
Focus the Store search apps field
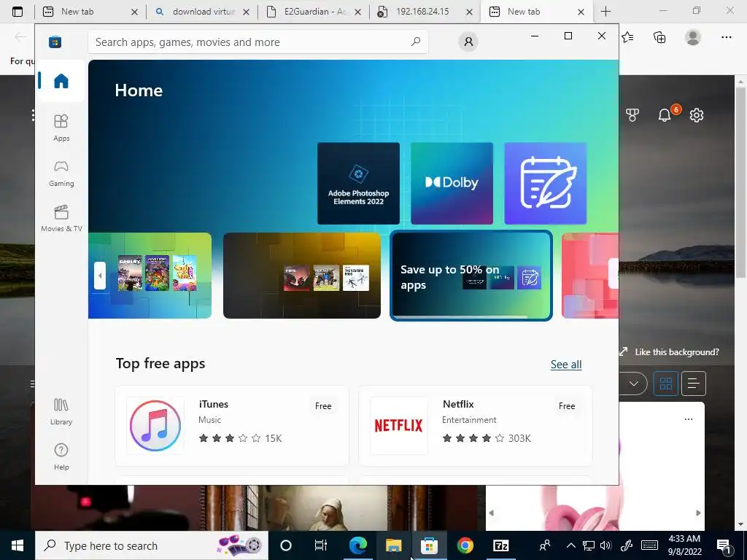(258, 42)
